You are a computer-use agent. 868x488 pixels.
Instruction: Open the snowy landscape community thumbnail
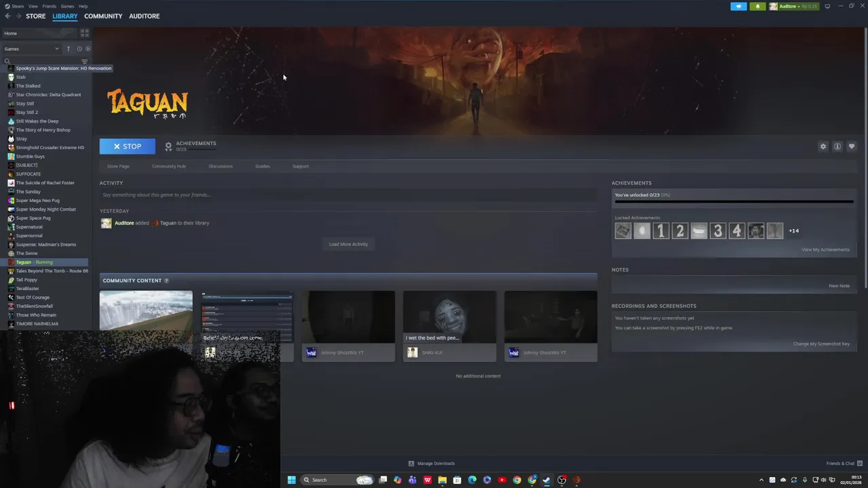(x=146, y=311)
